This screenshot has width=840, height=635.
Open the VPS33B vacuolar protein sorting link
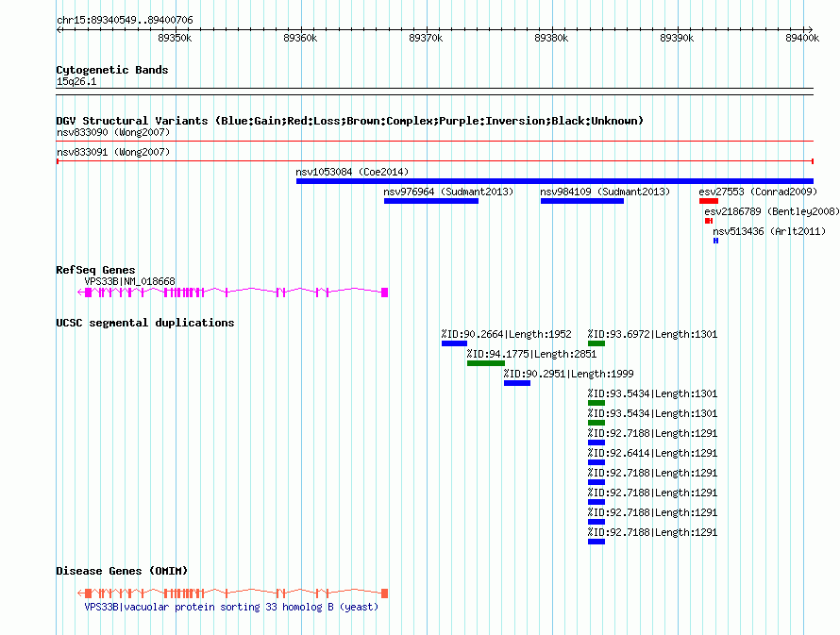(231, 607)
